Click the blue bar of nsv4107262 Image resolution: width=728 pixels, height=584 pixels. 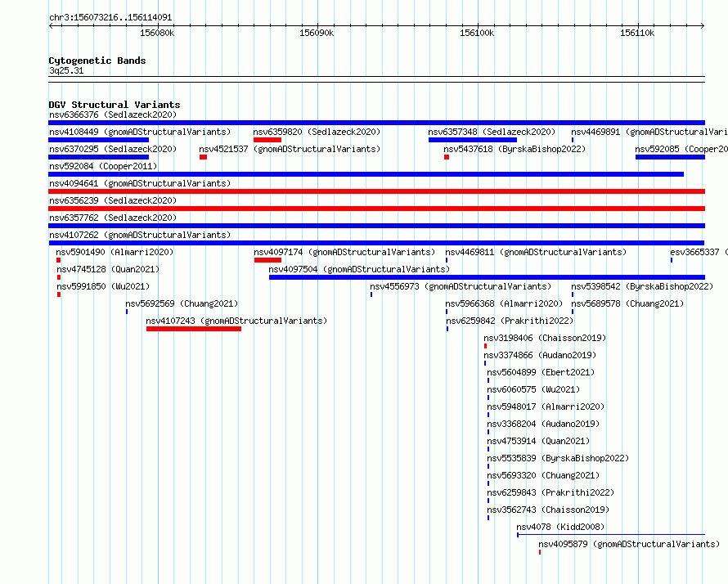click(376, 243)
